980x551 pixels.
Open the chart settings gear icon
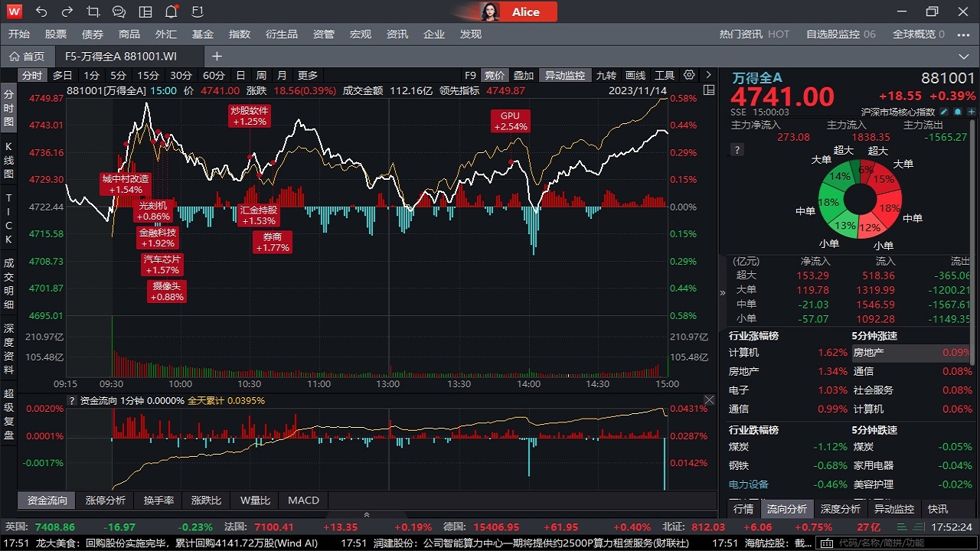click(x=688, y=75)
